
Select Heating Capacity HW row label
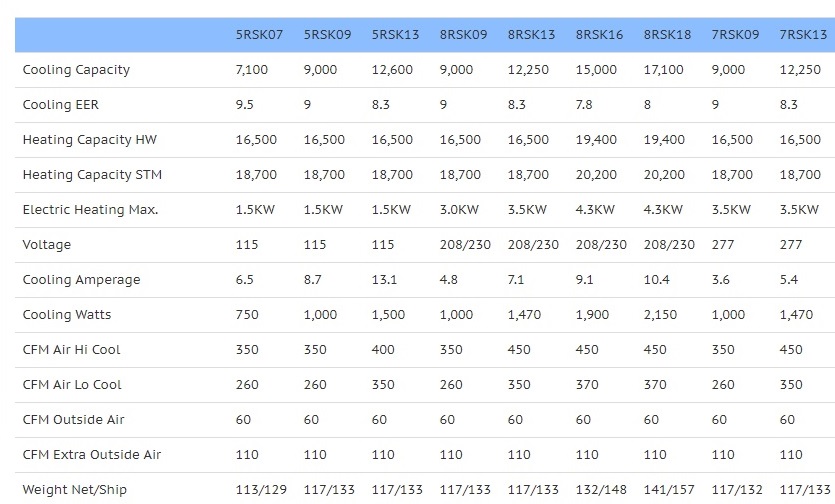tap(89, 140)
